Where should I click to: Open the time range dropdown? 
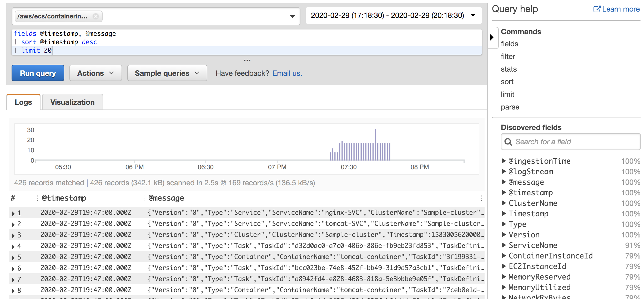point(473,15)
